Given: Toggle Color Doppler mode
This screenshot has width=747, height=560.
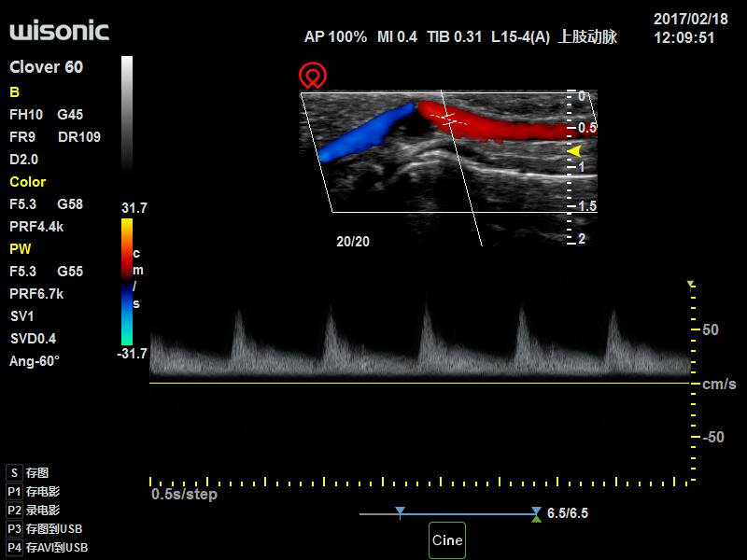Looking at the screenshot, I should tap(27, 182).
